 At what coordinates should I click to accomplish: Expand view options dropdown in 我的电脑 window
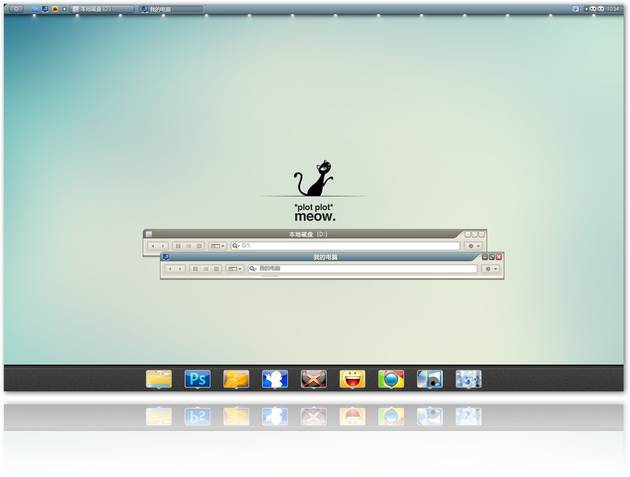[x=235, y=269]
